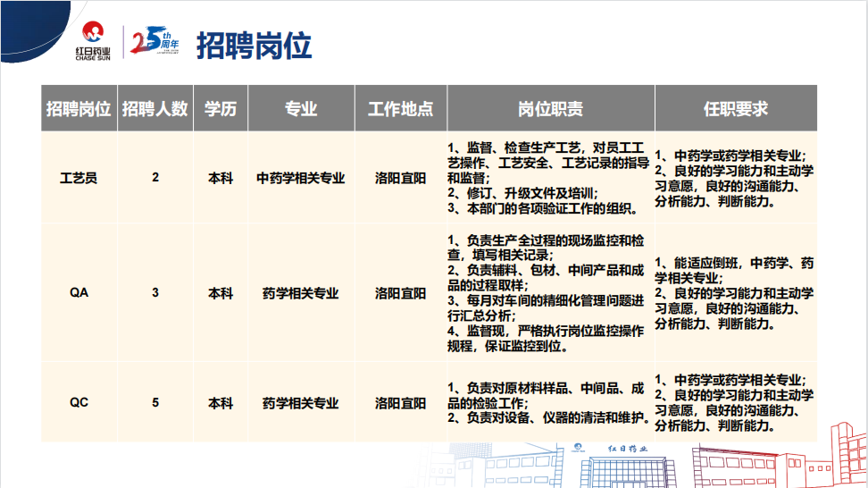The width and height of the screenshot is (868, 488).
Task: Click the 任职要求 column header
Action: [736, 109]
